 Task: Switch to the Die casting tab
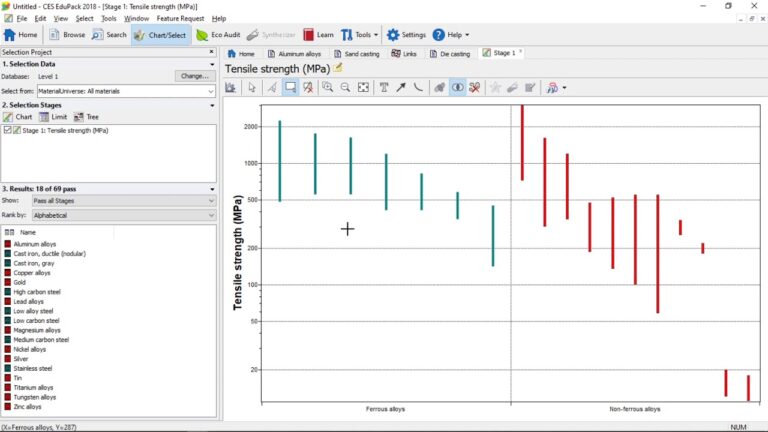pos(450,53)
